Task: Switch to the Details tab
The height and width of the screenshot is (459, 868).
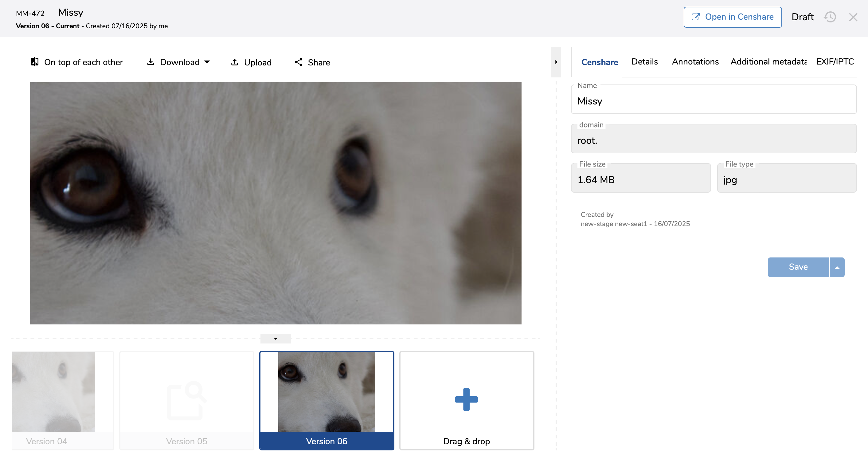Action: [644, 62]
